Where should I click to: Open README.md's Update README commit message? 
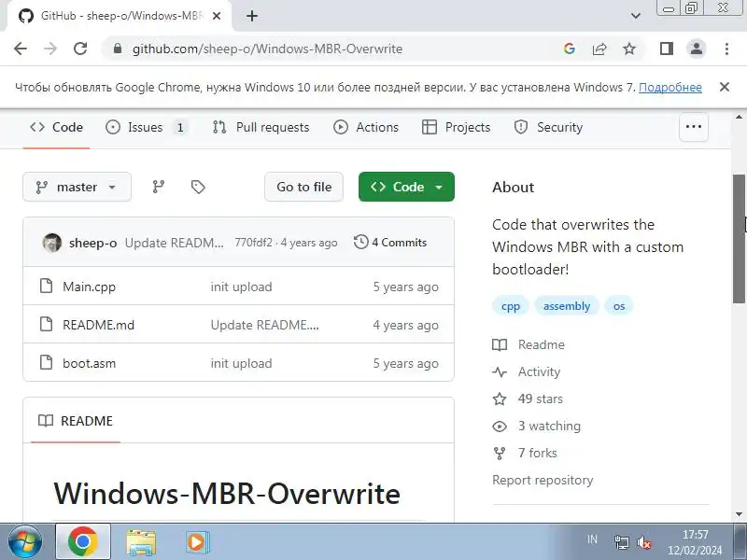click(x=265, y=325)
